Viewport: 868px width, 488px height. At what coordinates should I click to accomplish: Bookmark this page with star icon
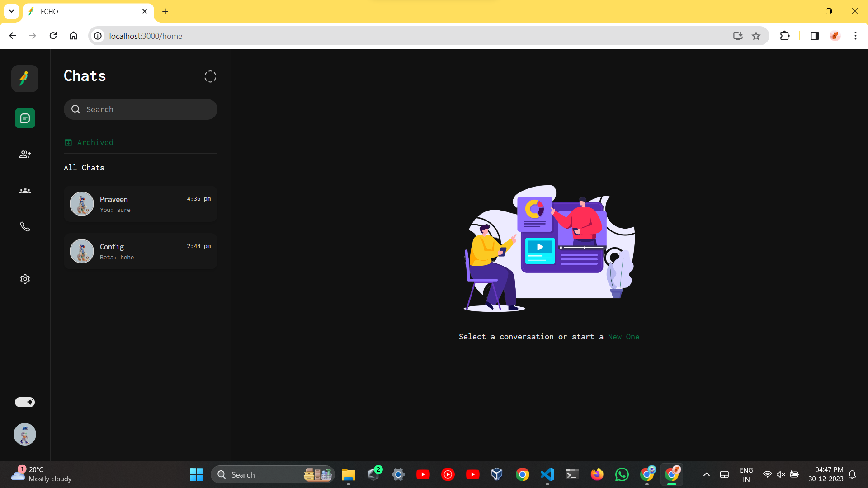(756, 36)
